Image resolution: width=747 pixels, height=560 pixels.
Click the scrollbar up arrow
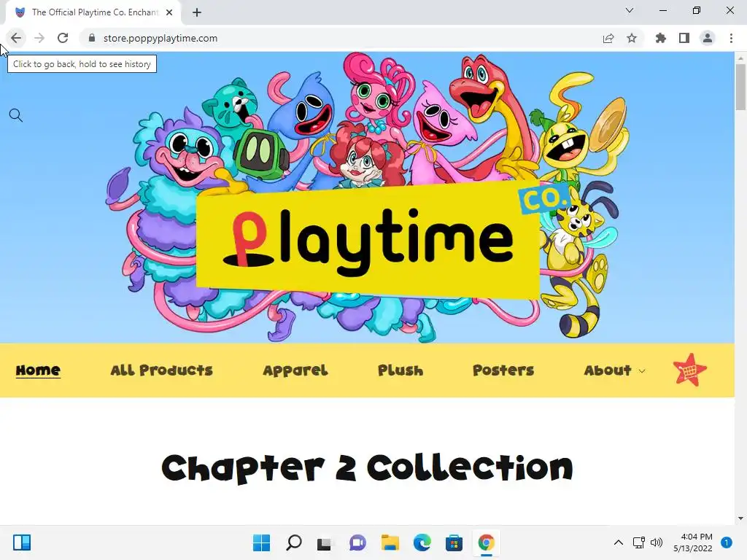pos(740,58)
